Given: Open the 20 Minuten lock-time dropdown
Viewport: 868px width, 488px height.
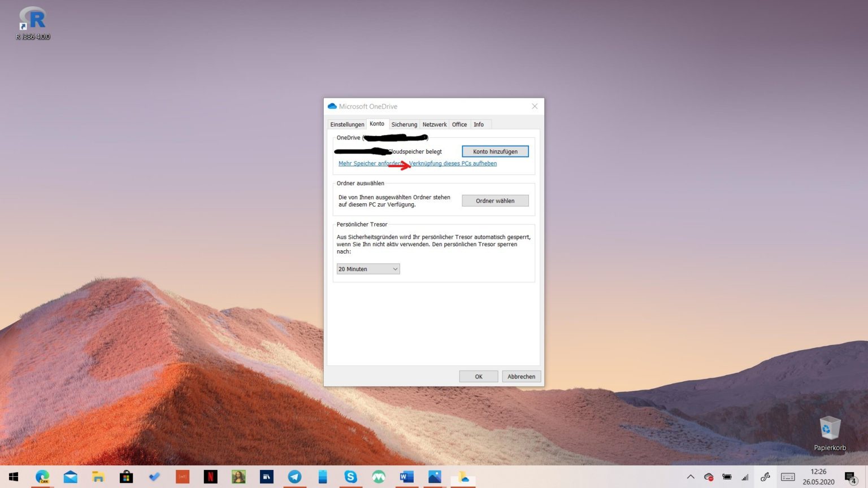Looking at the screenshot, I should click(x=367, y=269).
